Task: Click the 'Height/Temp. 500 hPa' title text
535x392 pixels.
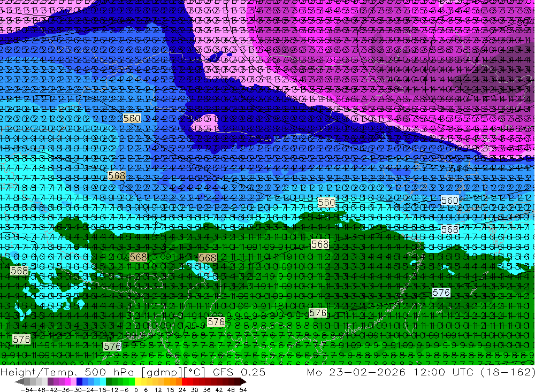Action: pyautogui.click(x=68, y=372)
